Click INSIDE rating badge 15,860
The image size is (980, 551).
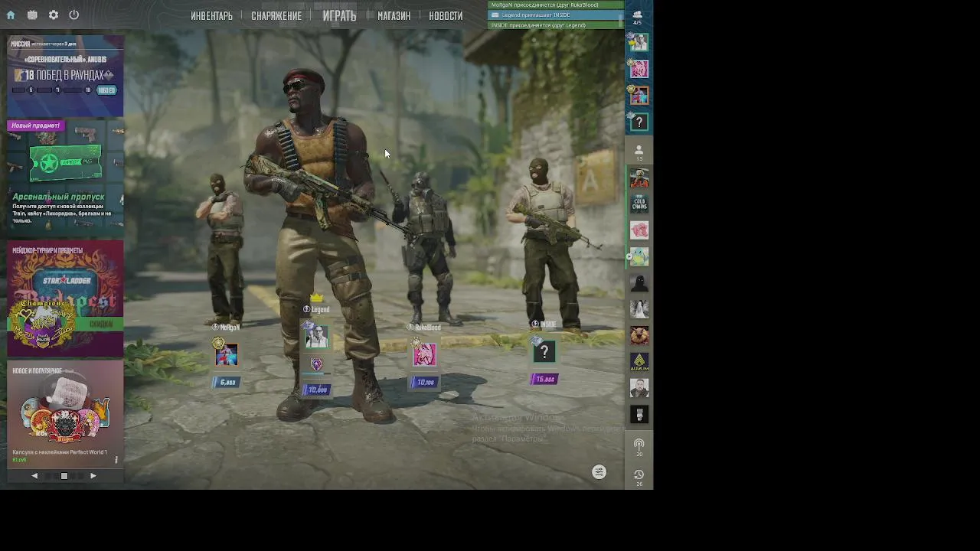pyautogui.click(x=544, y=379)
